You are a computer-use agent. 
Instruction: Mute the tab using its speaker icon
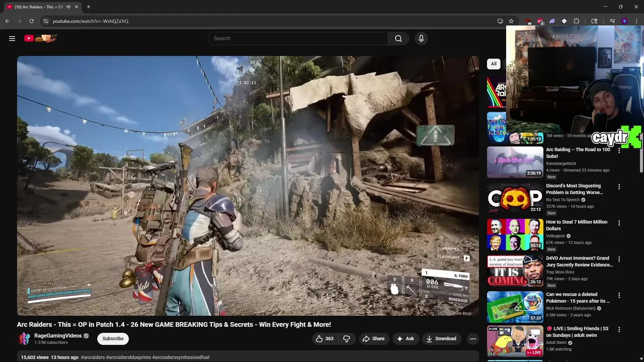68,7
